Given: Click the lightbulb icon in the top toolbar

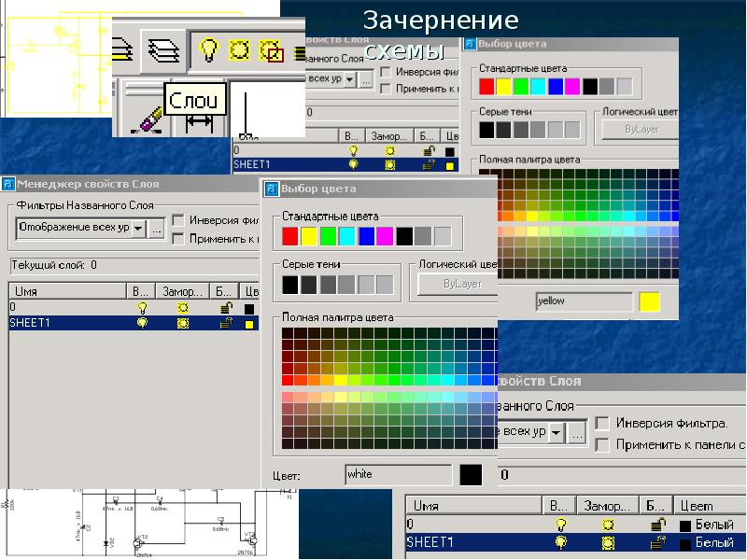Looking at the screenshot, I should (209, 50).
